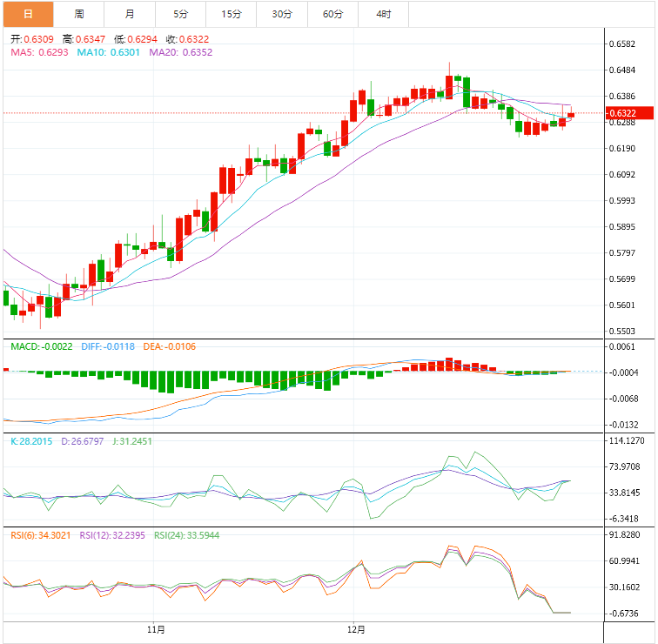The height and width of the screenshot is (644, 658).
Task: Select the RSI(6) indicator label
Action: coord(40,535)
